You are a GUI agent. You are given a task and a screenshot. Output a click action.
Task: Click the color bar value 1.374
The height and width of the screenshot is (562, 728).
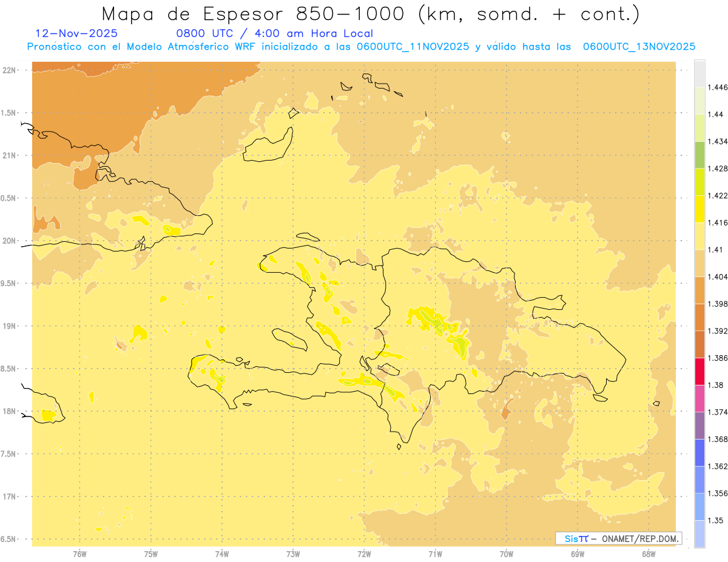point(718,412)
